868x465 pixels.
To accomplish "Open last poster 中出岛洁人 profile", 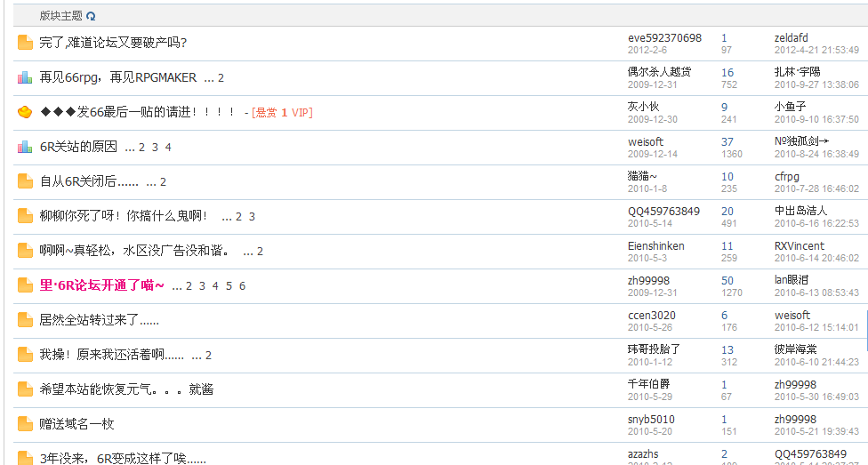I will [x=800, y=211].
